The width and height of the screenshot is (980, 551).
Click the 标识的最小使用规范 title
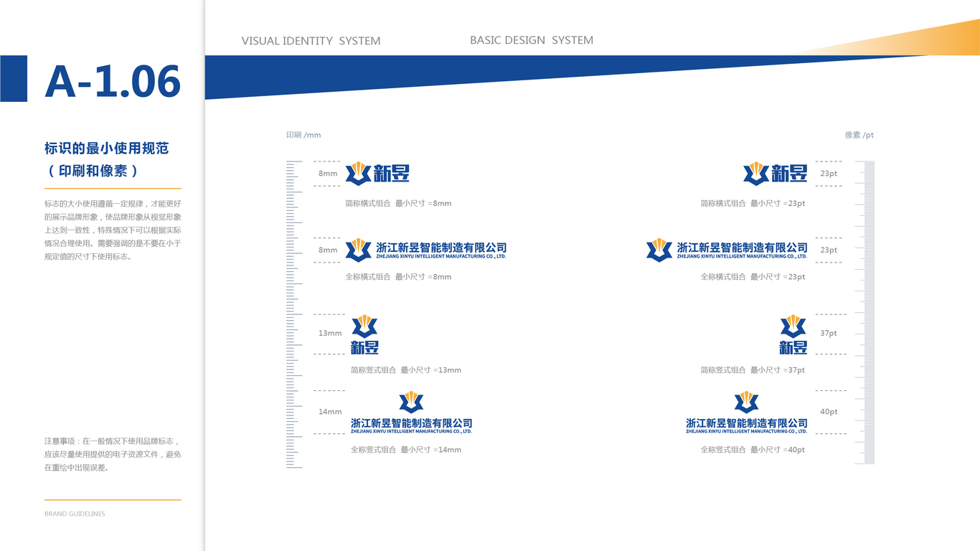[107, 149]
